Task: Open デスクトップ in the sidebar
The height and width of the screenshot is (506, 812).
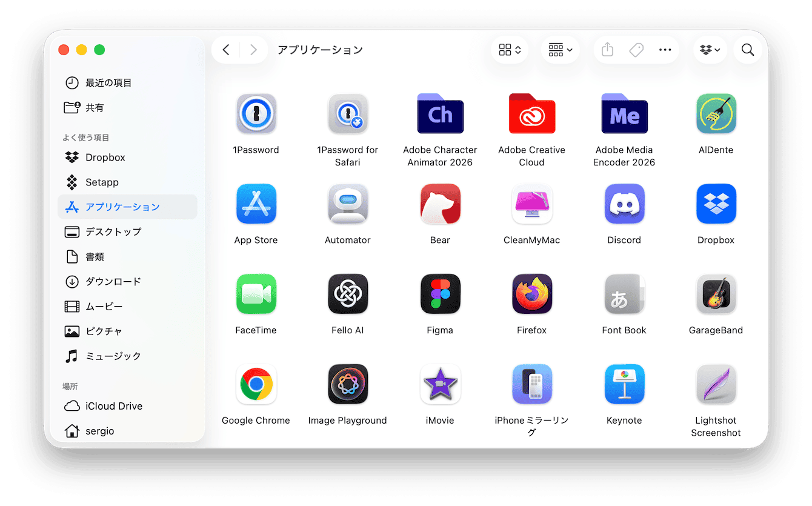Action: click(x=127, y=231)
